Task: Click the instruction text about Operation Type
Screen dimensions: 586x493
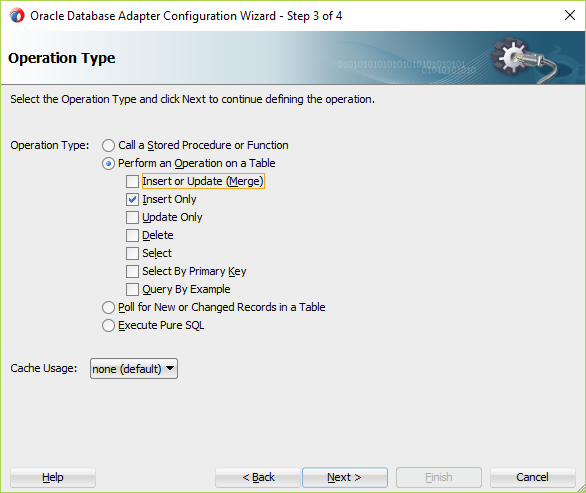Action: [x=192, y=99]
